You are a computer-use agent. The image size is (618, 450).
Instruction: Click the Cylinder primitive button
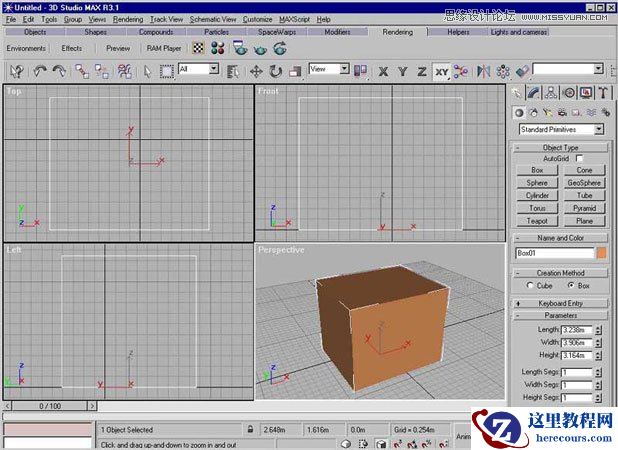(537, 195)
